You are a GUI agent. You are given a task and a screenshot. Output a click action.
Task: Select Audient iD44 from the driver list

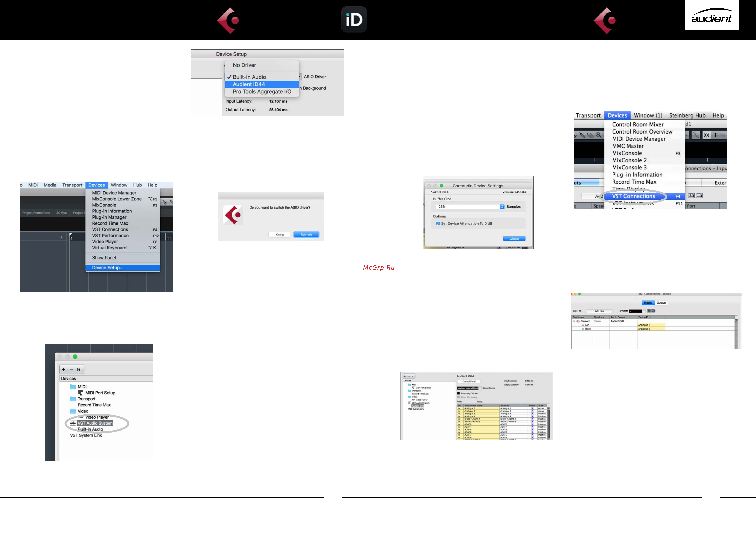(262, 84)
